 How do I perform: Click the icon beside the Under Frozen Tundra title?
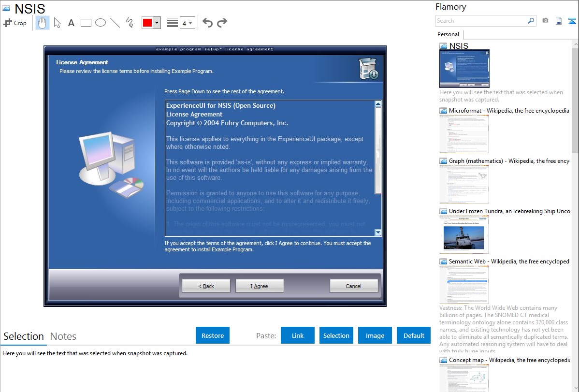443,211
